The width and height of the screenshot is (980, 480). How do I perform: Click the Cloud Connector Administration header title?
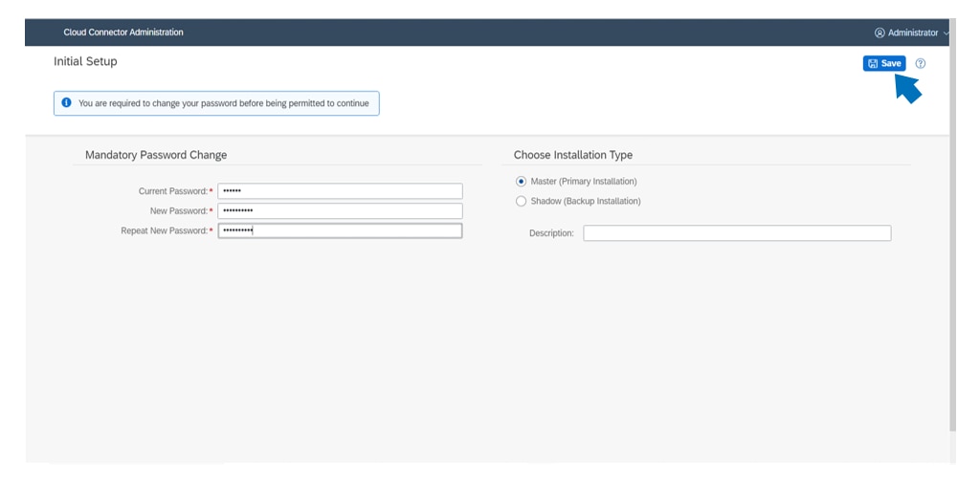(x=123, y=33)
